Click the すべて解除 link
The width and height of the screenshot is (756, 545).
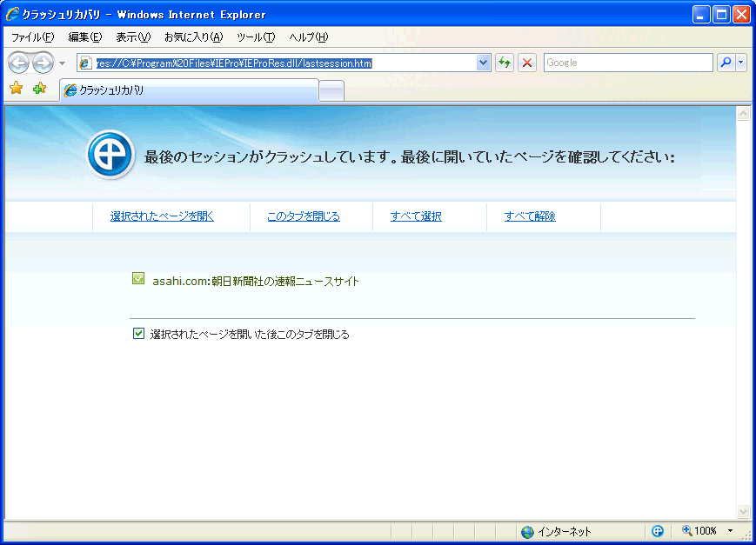point(530,216)
